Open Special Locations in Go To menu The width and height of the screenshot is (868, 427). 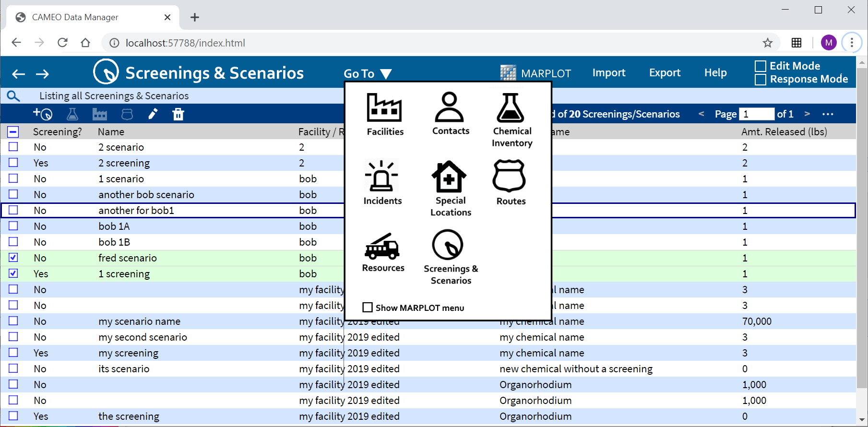[x=450, y=189]
